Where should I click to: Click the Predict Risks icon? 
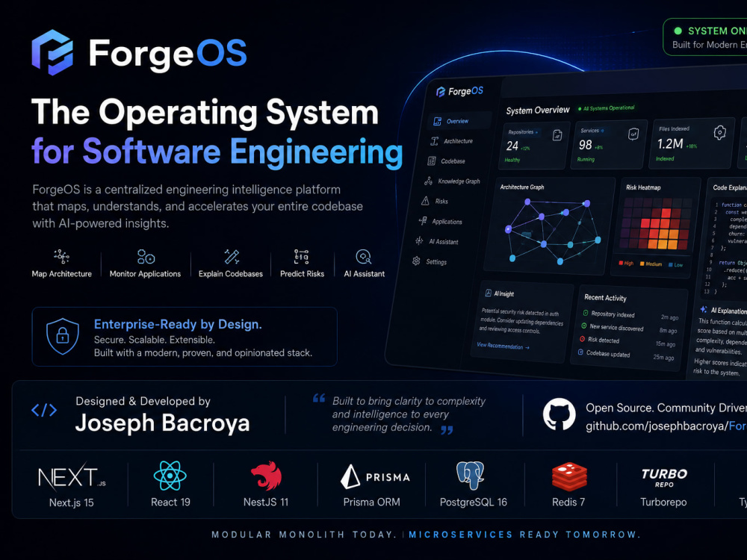coord(302,256)
